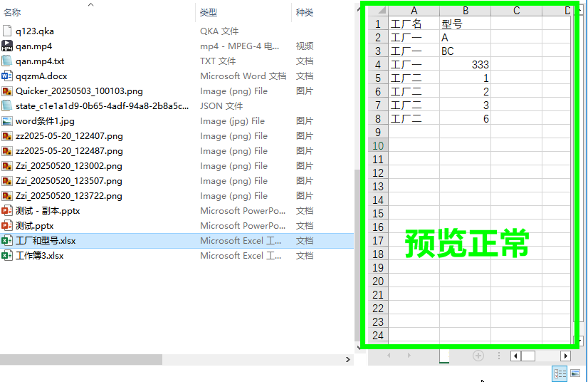Click preview sheet scroll left arrow
This screenshot has height=382, width=588.
(515, 356)
